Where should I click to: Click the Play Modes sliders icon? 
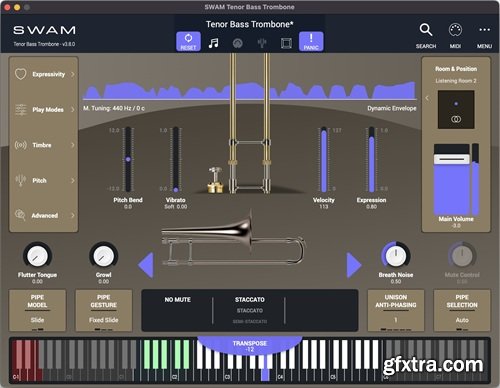coord(21,110)
